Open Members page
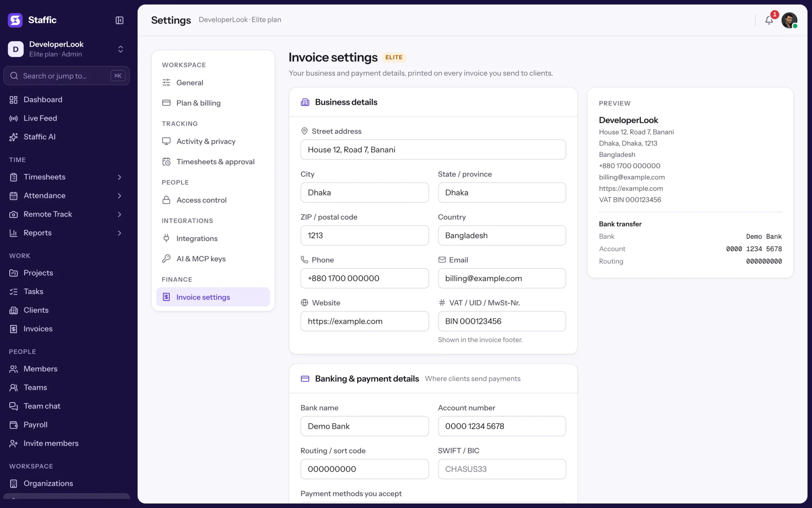Screen dimensions: 812x508 pyautogui.click(x=67, y=369)
